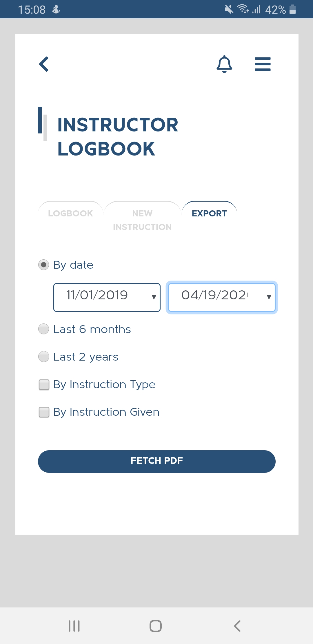Enable the By Instruction Type checkbox
The image size is (313, 644).
click(44, 385)
